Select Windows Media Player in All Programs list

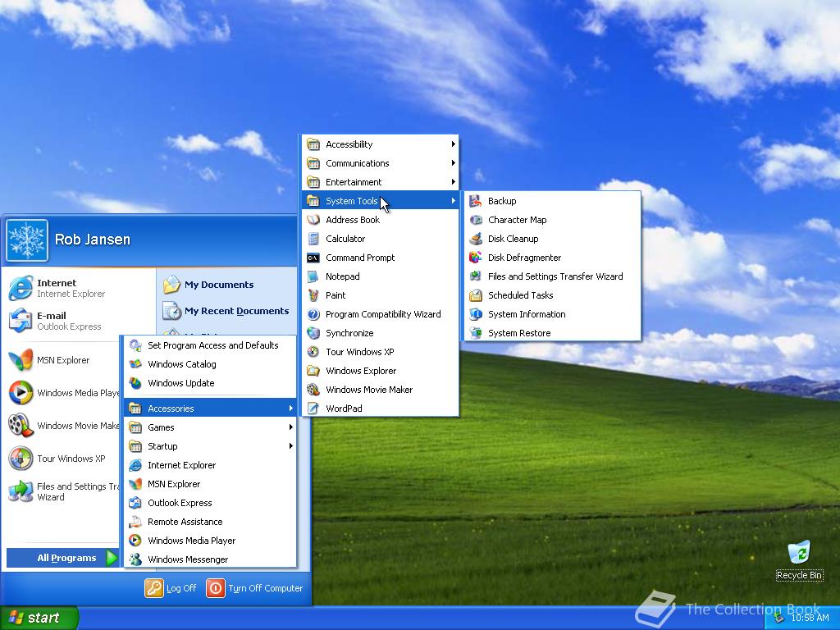[209, 541]
